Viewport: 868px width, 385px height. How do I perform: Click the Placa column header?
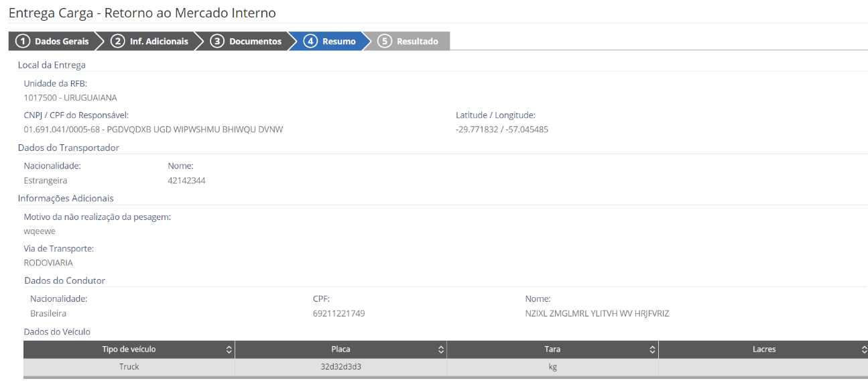pyautogui.click(x=340, y=349)
